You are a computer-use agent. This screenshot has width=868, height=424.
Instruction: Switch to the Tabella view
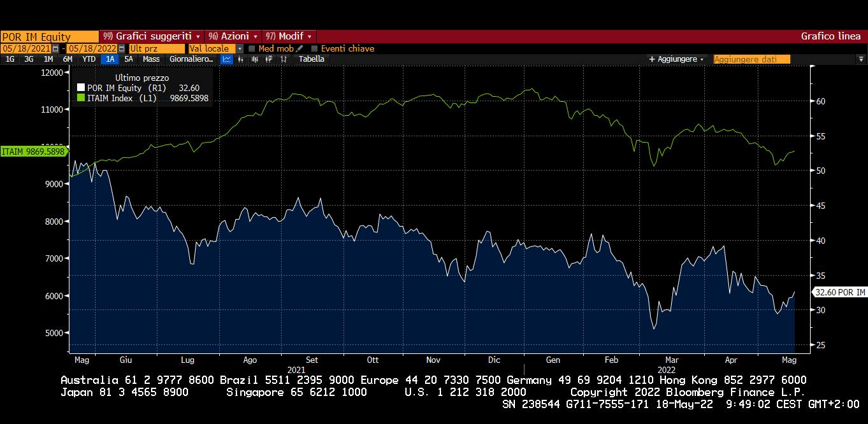[x=312, y=59]
